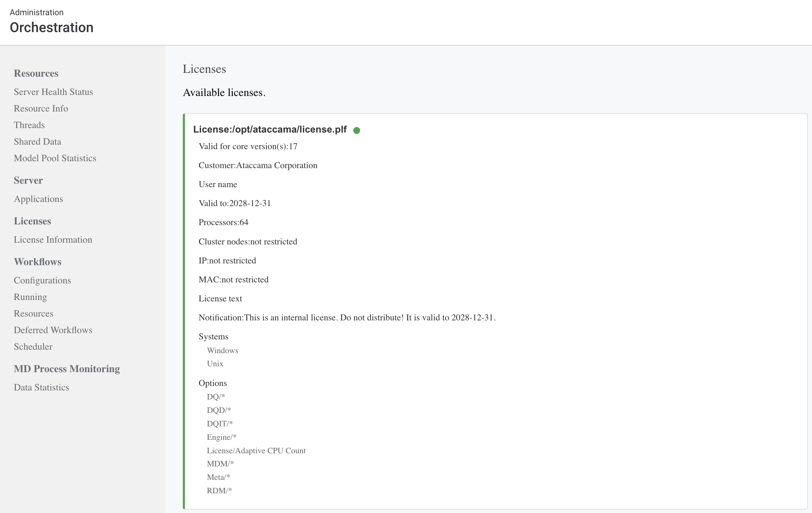This screenshot has height=513, width=812.
Task: Click the Resources section header
Action: pyautogui.click(x=36, y=73)
